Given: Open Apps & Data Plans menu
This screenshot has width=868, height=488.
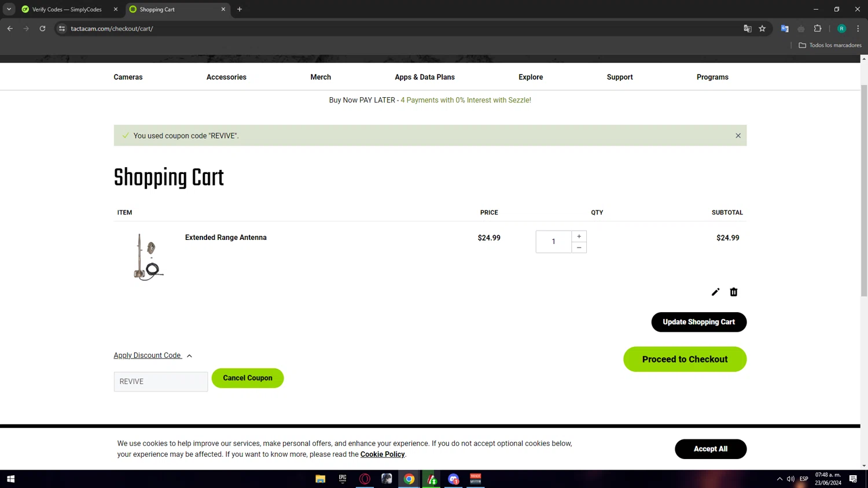Looking at the screenshot, I should point(425,77).
